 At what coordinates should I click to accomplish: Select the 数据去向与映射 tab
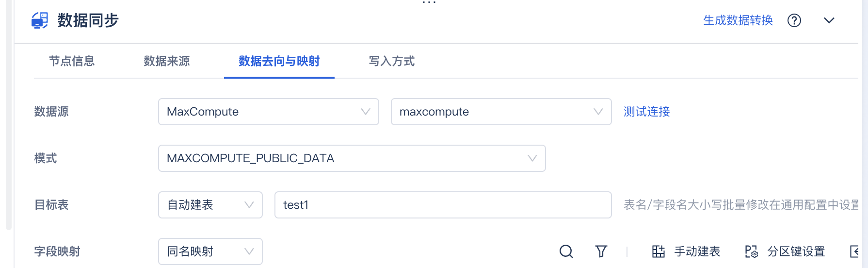pyautogui.click(x=279, y=61)
